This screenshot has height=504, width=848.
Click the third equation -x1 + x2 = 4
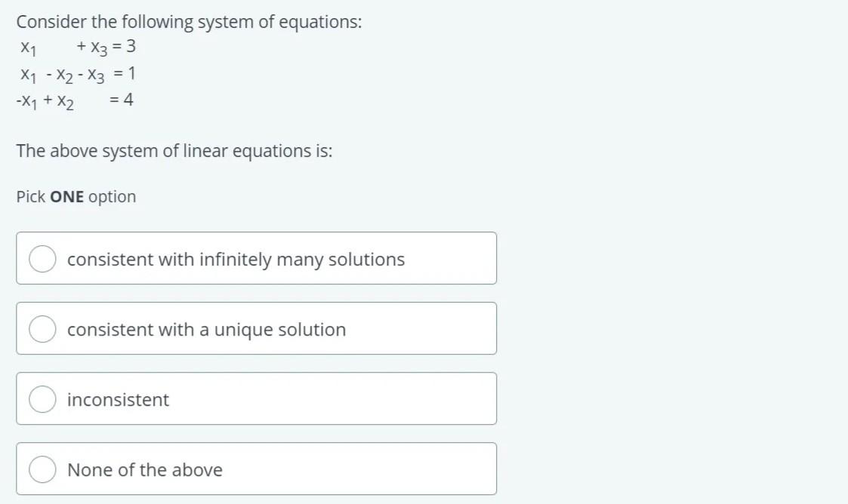[74, 99]
